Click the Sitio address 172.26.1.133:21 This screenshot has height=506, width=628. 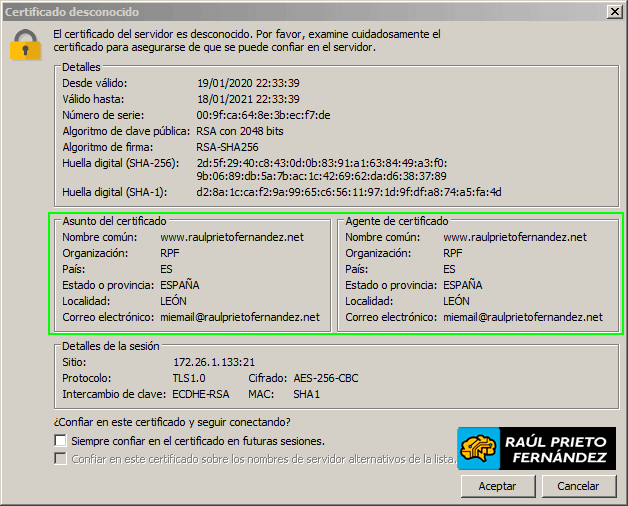pyautogui.click(x=213, y=362)
